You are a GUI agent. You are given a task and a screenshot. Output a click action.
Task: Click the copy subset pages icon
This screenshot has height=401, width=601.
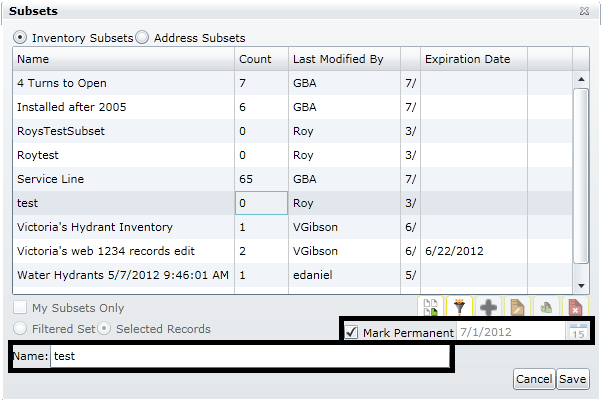click(x=430, y=308)
